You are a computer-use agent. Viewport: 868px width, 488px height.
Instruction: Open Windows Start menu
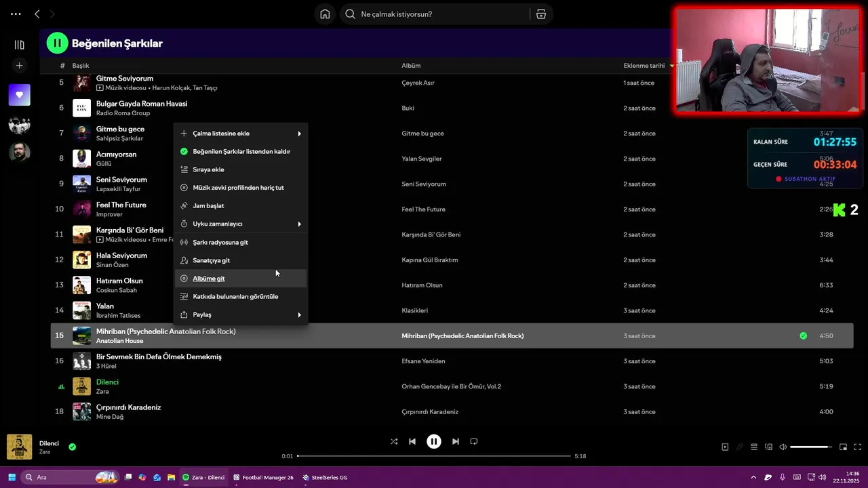click(x=12, y=477)
